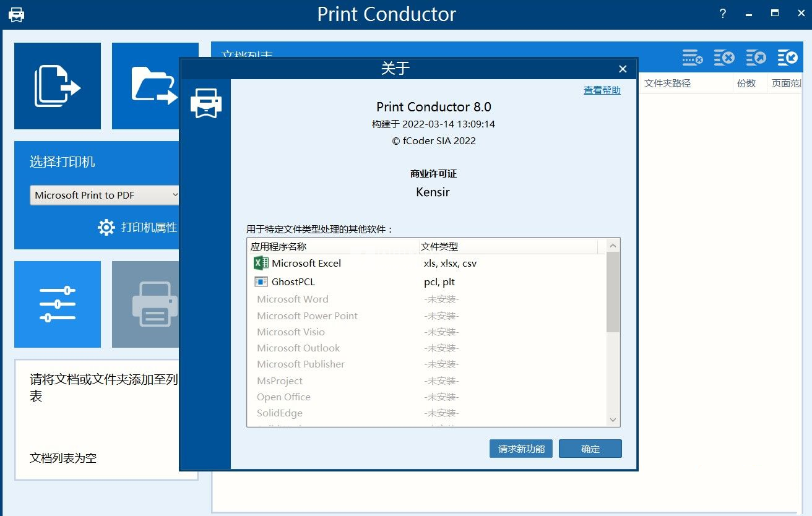
Task: Click the 文件类型 column header in dialog
Action: pyautogui.click(x=439, y=246)
